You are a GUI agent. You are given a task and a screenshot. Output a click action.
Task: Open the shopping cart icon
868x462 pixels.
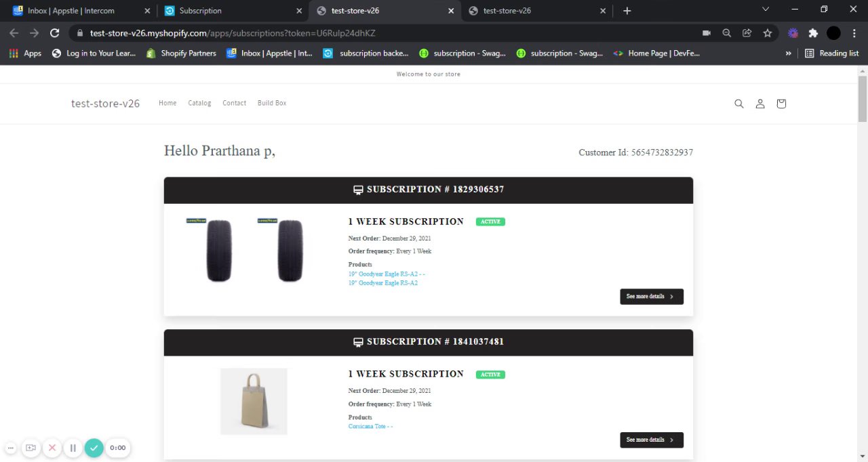[x=781, y=104]
